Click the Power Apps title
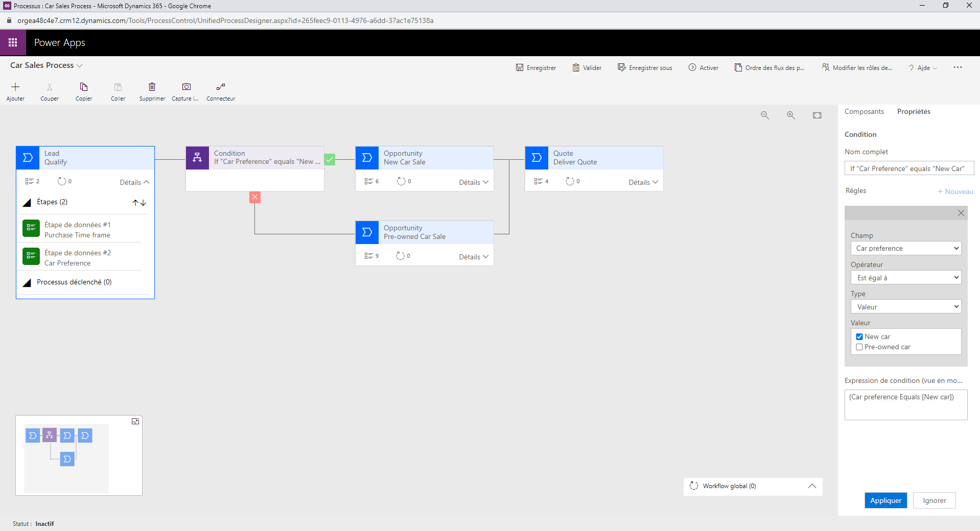 60,43
